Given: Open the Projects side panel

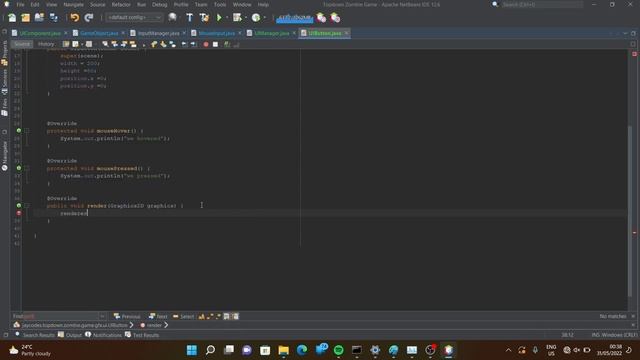Looking at the screenshot, I should 4,53.
